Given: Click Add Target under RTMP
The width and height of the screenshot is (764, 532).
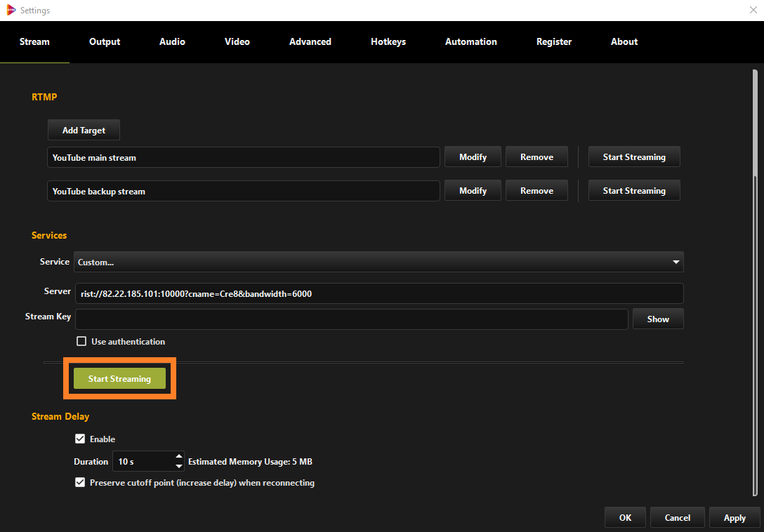Looking at the screenshot, I should coord(84,130).
